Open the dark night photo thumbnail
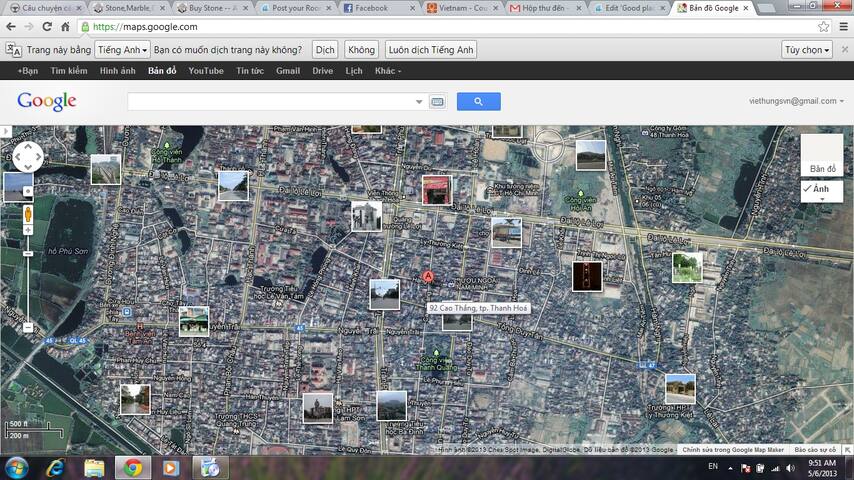 587,276
